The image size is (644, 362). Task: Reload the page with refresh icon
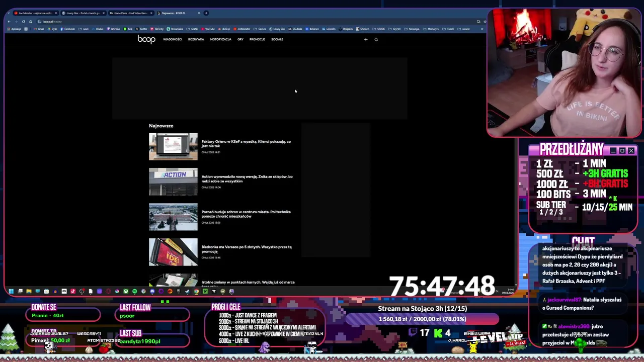(23, 22)
